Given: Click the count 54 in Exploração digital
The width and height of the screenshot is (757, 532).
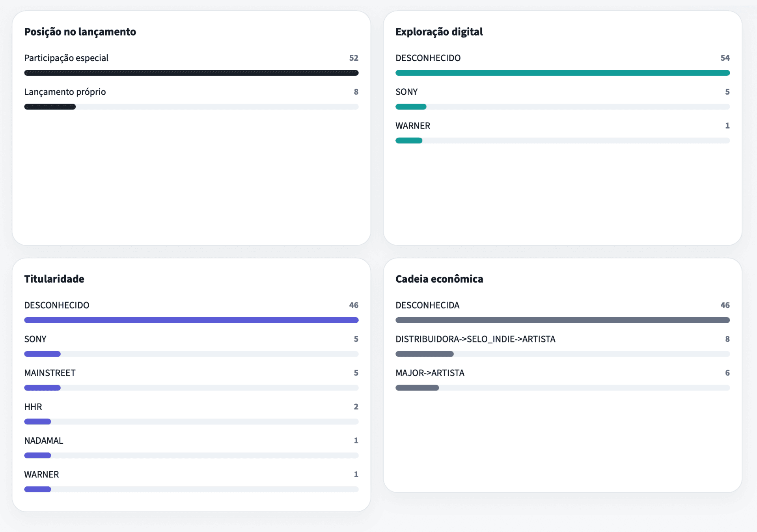Looking at the screenshot, I should [x=725, y=58].
